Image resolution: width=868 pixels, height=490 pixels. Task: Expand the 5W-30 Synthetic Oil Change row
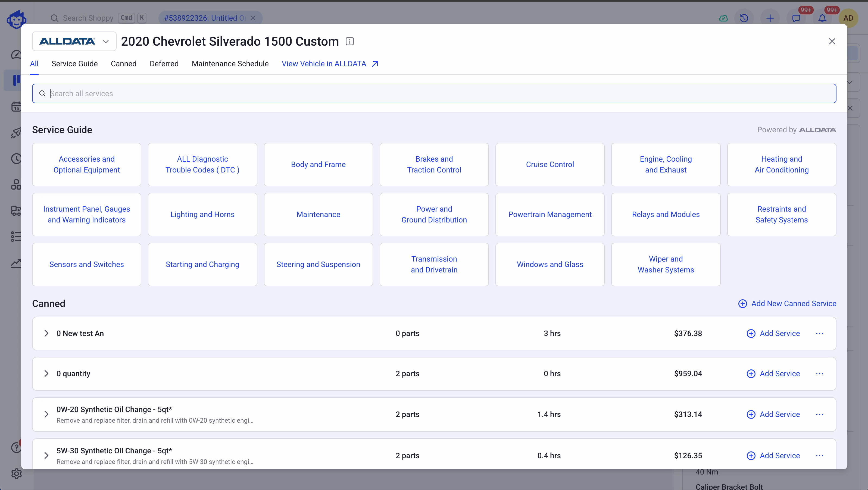(46, 456)
